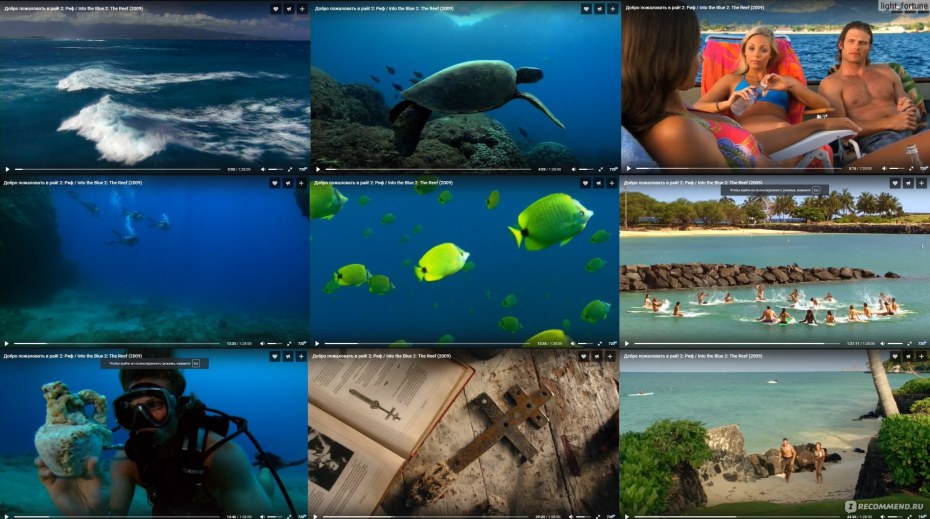This screenshot has width=930, height=519.
Task: Open 720p quality menu on ocean waves video
Action: point(302,170)
